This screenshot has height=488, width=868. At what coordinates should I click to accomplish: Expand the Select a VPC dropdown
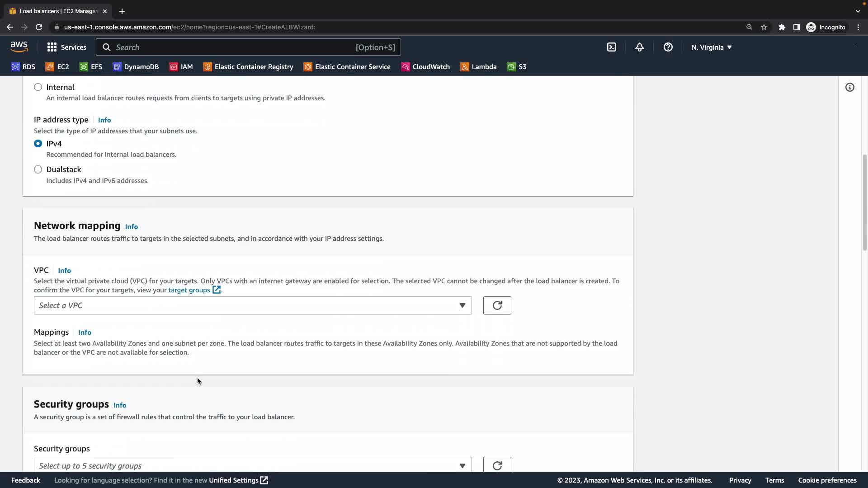click(252, 305)
